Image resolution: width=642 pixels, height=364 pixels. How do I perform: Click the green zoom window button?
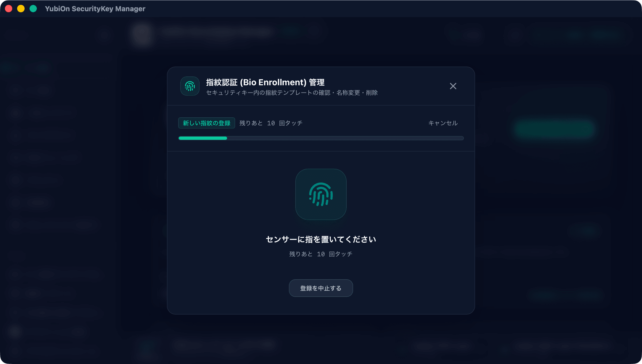tap(33, 9)
